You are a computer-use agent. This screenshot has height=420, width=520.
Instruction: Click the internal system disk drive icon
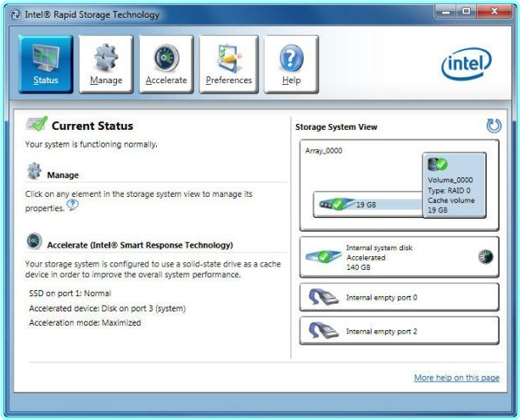[x=323, y=256]
